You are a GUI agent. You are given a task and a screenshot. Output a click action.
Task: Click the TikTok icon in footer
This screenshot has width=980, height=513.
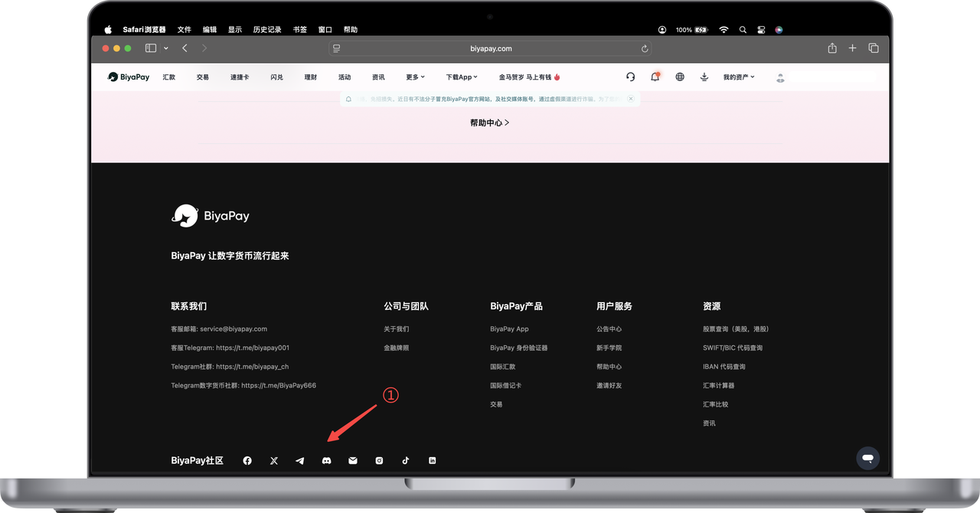pyautogui.click(x=406, y=461)
